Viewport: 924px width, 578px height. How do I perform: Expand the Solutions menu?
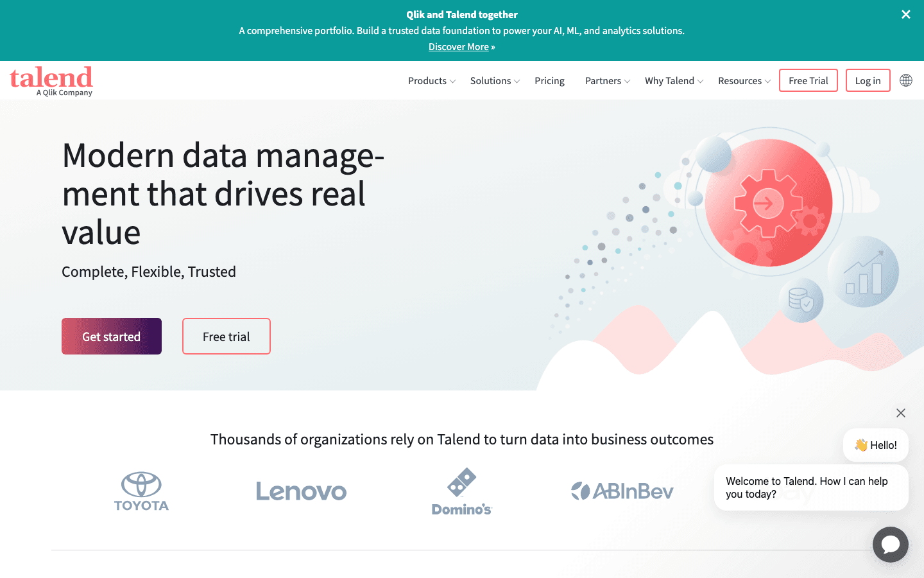click(x=495, y=81)
